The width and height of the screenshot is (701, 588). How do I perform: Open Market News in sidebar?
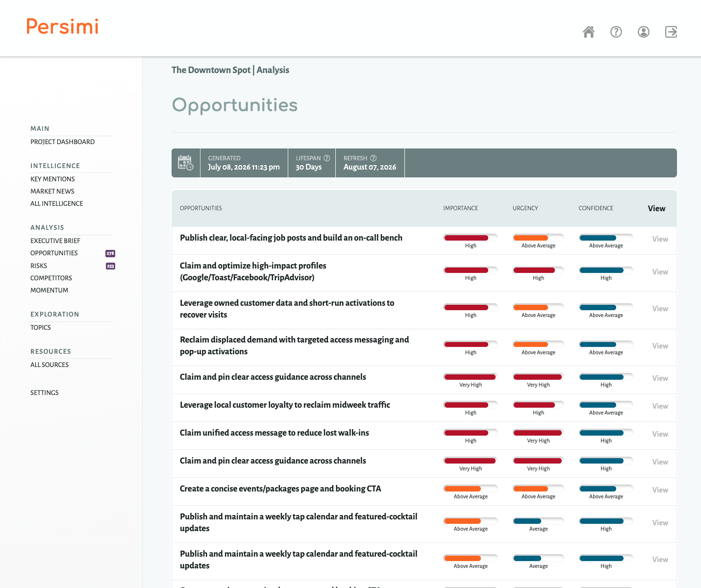[52, 191]
